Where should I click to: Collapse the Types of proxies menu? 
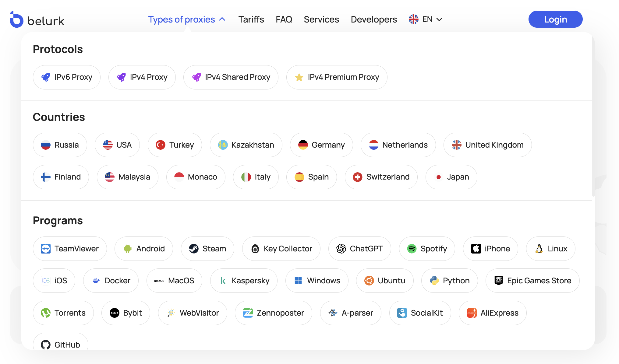[187, 19]
